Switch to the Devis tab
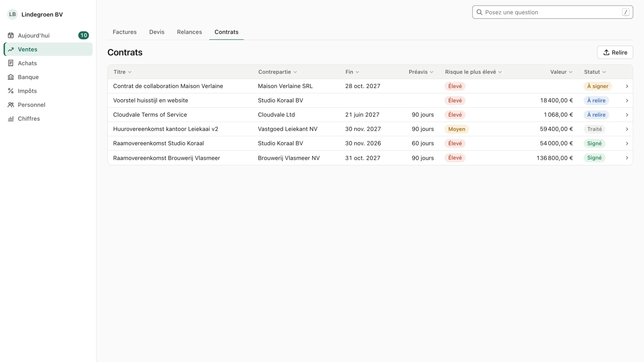The image size is (644, 362). (157, 32)
